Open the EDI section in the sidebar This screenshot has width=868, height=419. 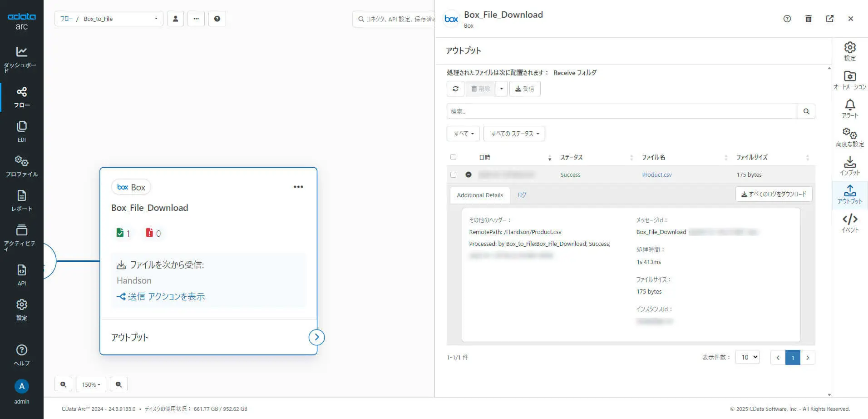point(21,132)
